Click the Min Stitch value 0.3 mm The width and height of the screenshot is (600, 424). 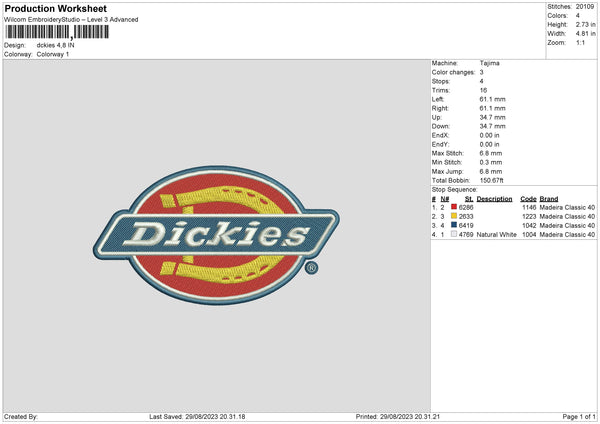click(x=491, y=162)
